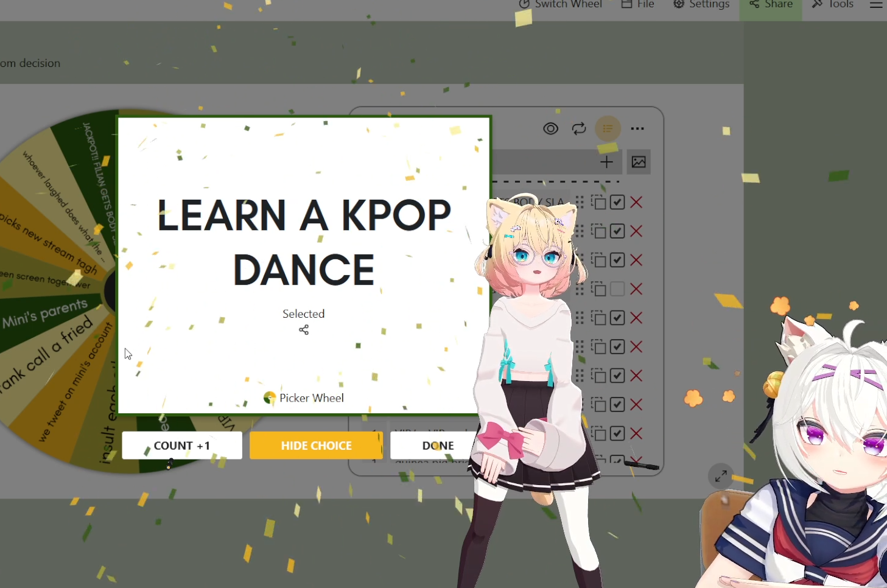Uncheck the second input row checkbox

617,231
